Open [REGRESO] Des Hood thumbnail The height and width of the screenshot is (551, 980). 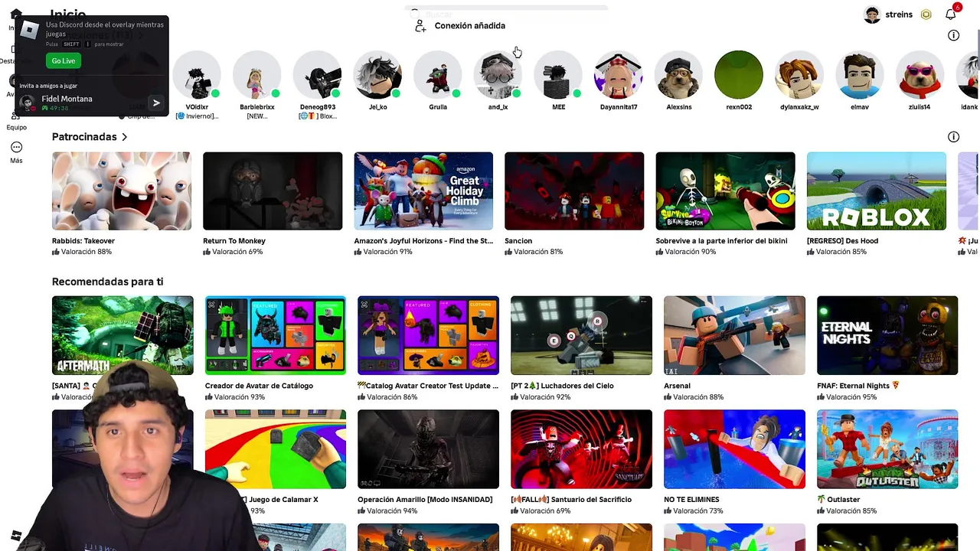click(x=876, y=191)
